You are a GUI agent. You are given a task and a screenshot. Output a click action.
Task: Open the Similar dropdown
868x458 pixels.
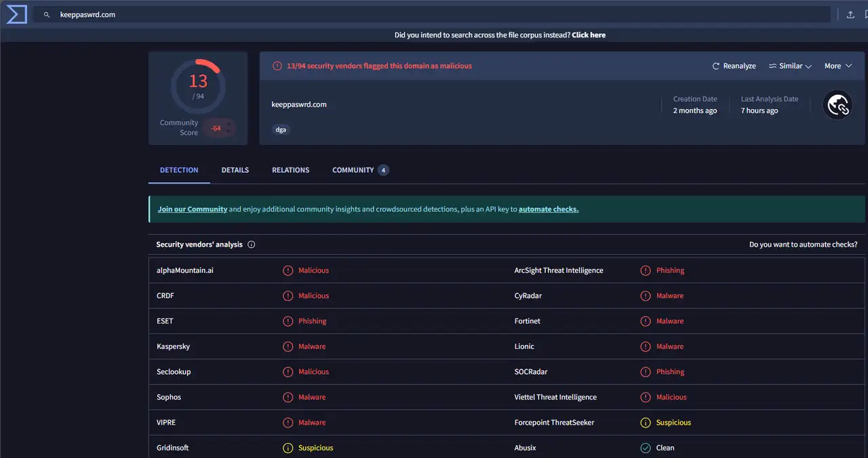(x=790, y=66)
